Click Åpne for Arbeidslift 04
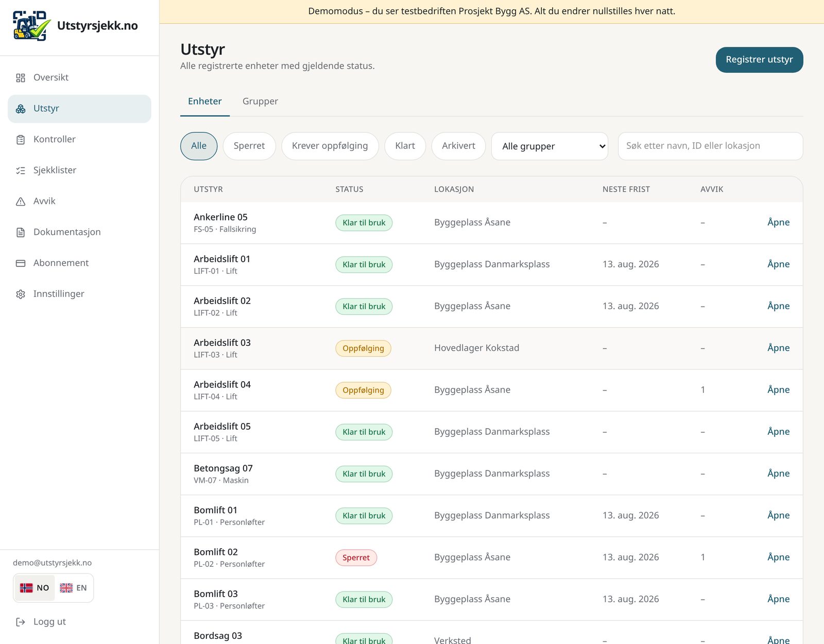The image size is (824, 644). [778, 390]
